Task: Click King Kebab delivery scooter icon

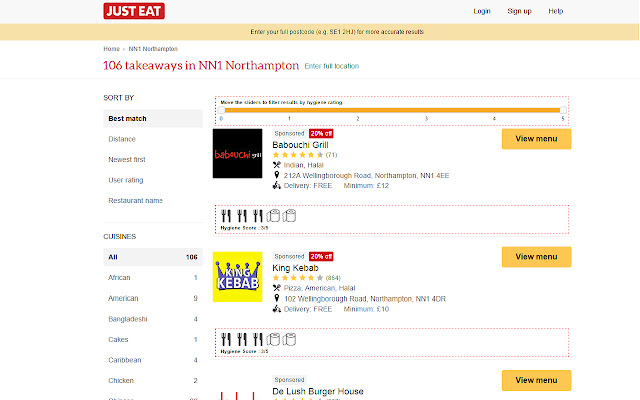Action: click(277, 309)
